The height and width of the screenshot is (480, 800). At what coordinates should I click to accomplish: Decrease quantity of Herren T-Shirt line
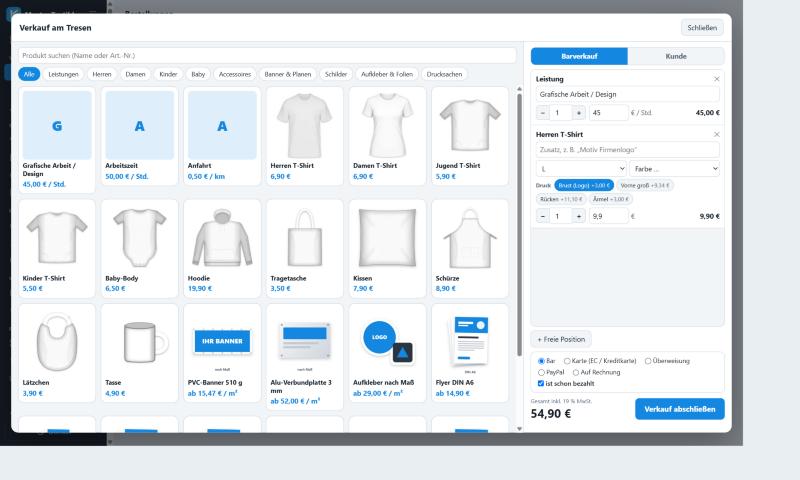[x=543, y=216]
